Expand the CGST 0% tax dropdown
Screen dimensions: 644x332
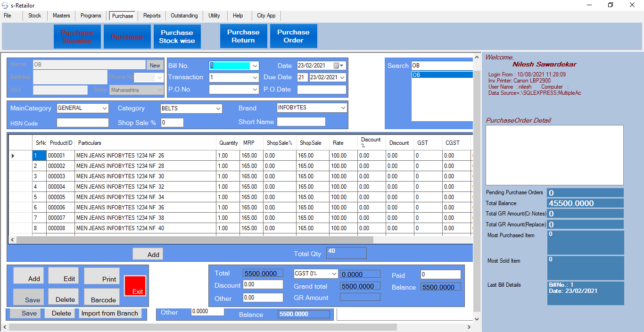coord(334,274)
